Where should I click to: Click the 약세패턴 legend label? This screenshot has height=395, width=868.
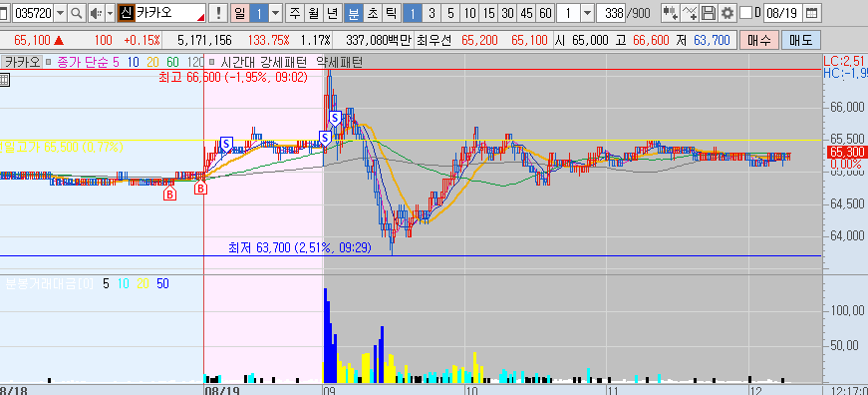pos(340,62)
